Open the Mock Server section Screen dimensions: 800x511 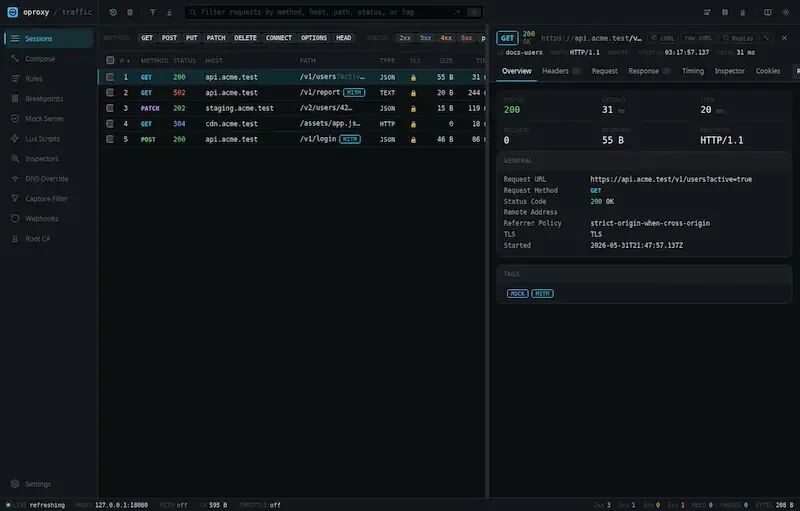pos(48,118)
